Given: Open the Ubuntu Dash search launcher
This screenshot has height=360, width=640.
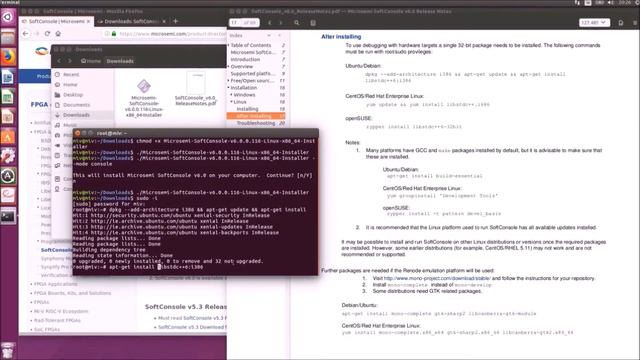Looking at the screenshot, I should [8, 17].
